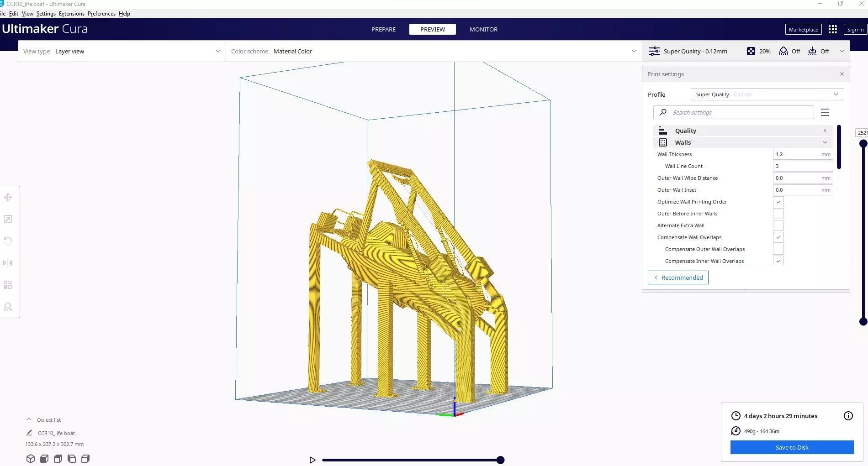Switch to top view cube icon
This screenshot has width=868, height=466.
tap(58, 459)
